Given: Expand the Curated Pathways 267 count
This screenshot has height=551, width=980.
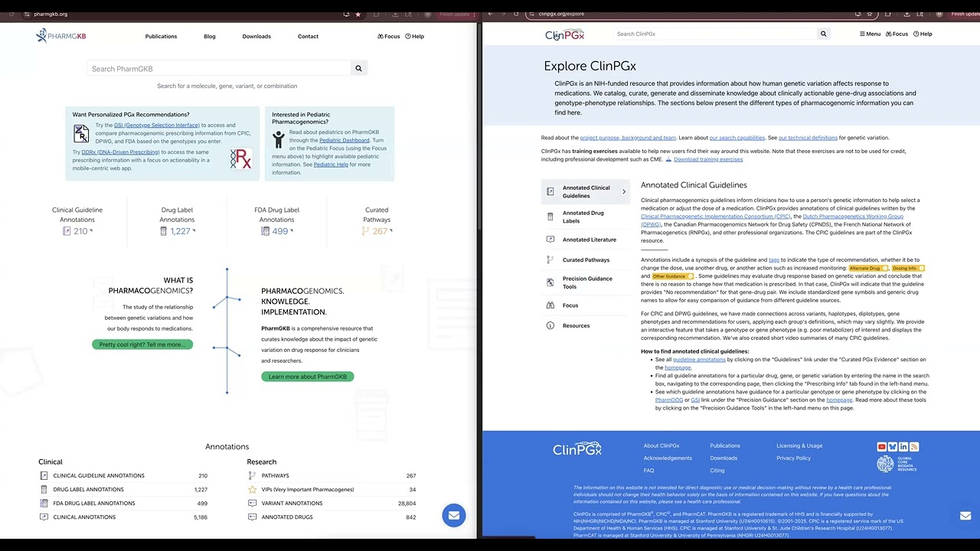Looking at the screenshot, I should [377, 231].
